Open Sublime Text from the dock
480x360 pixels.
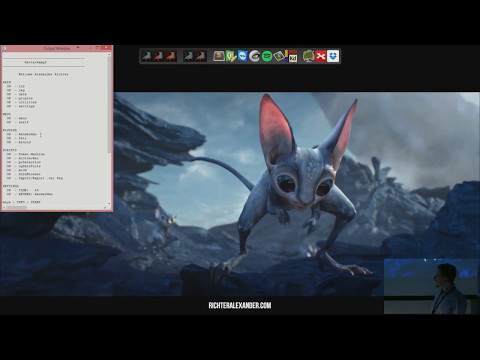pos(219,56)
